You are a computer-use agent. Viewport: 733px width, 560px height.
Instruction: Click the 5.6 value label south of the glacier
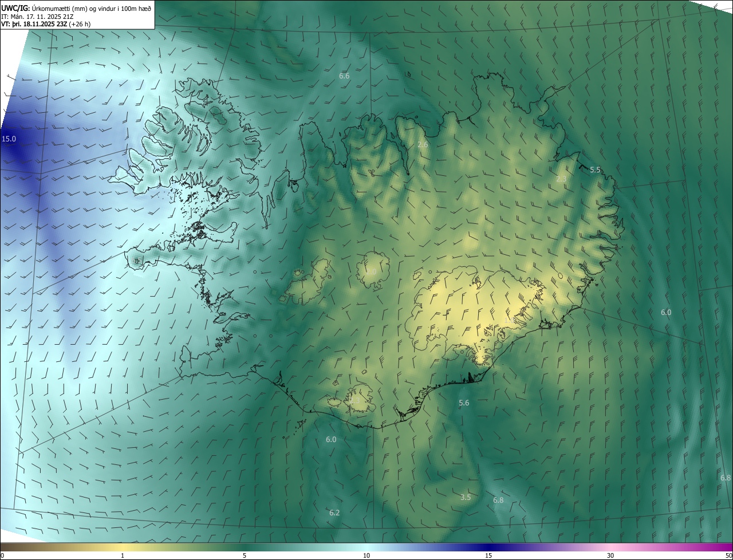464,403
